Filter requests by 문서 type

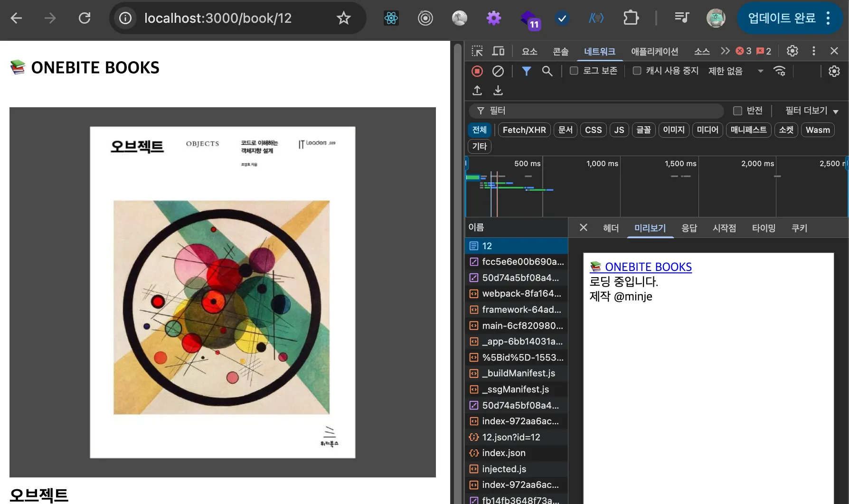coord(565,130)
